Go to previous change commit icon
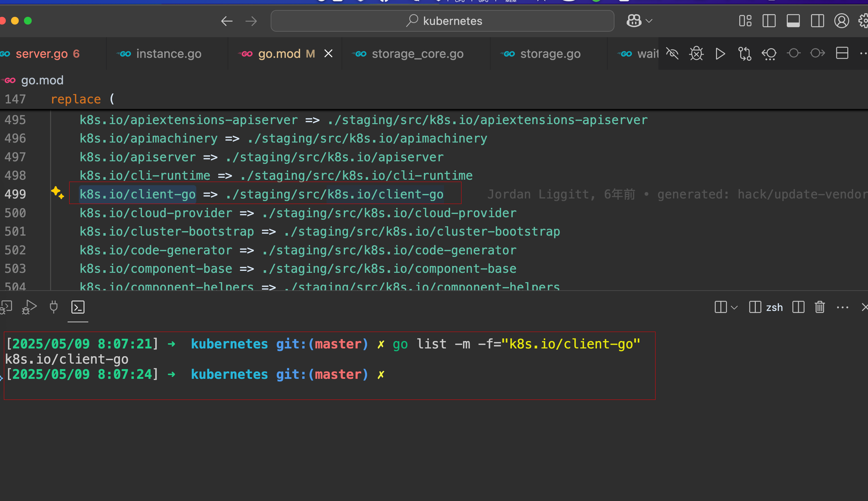Screen dimensions: 868x501 793,53
